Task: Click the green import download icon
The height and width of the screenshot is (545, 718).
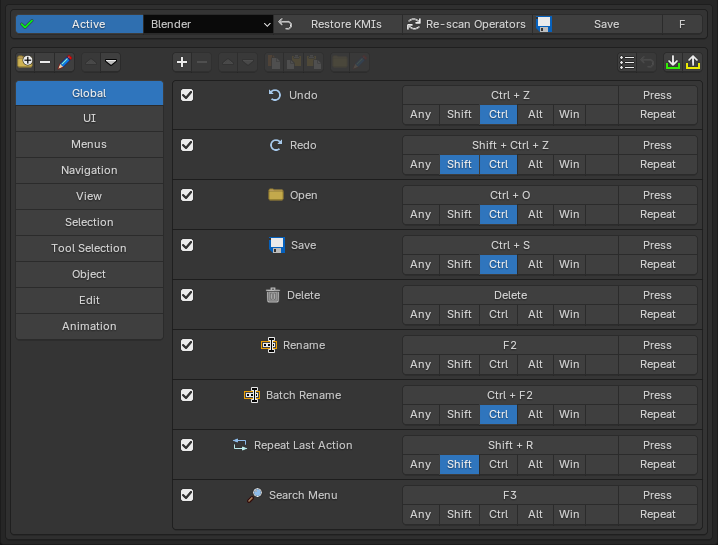Action: coord(673,62)
